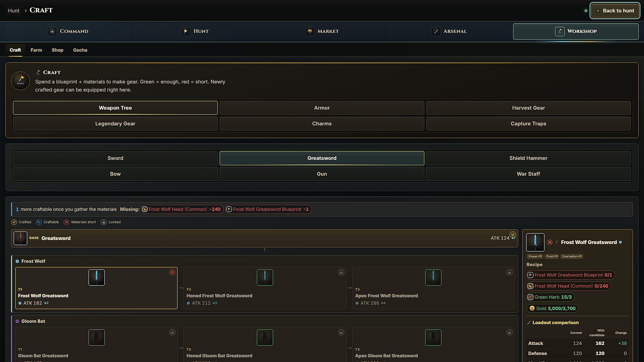644x362 pixels.
Task: Click the Green Herb recipe icon
Action: [530, 297]
